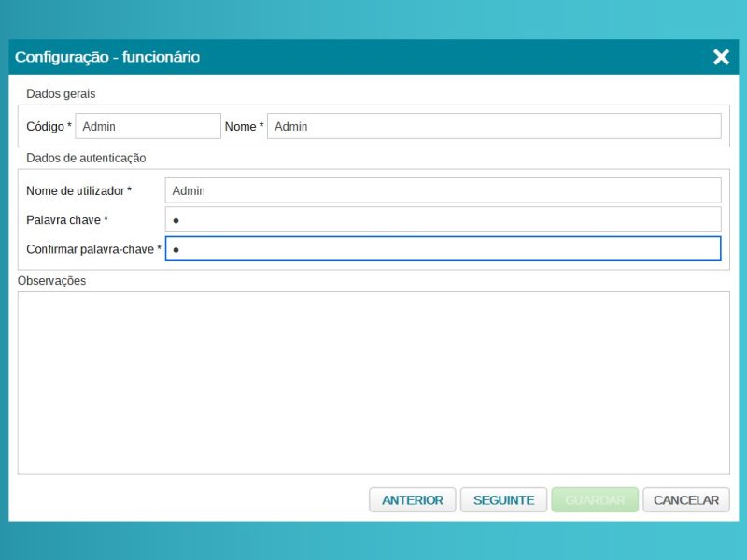The height and width of the screenshot is (560, 747).
Task: Click the Palavra chave password field
Action: [443, 220]
